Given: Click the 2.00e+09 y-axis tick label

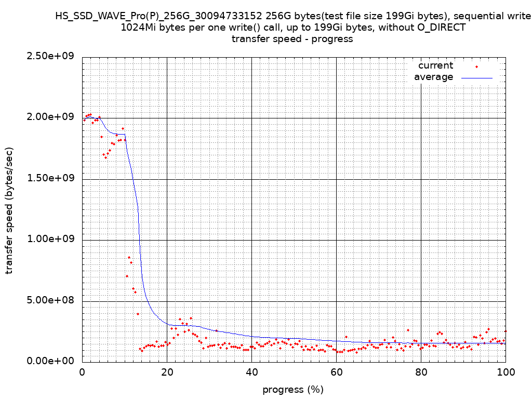Looking at the screenshot, I should [51, 117].
